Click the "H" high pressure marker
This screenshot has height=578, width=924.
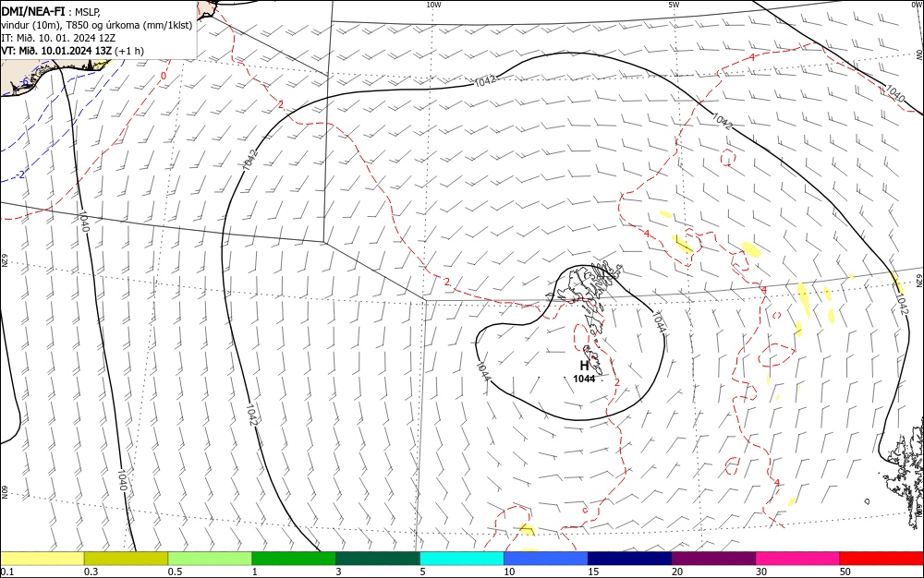(x=585, y=367)
